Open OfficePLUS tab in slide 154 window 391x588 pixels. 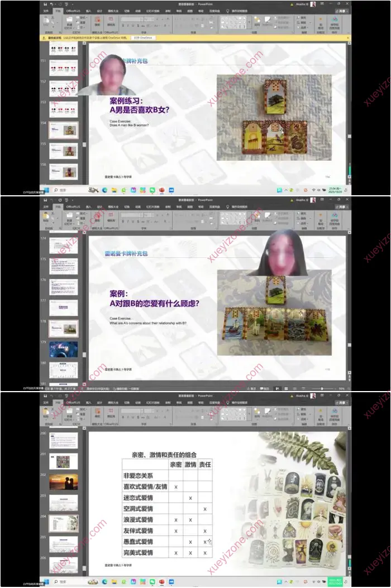(x=73, y=11)
